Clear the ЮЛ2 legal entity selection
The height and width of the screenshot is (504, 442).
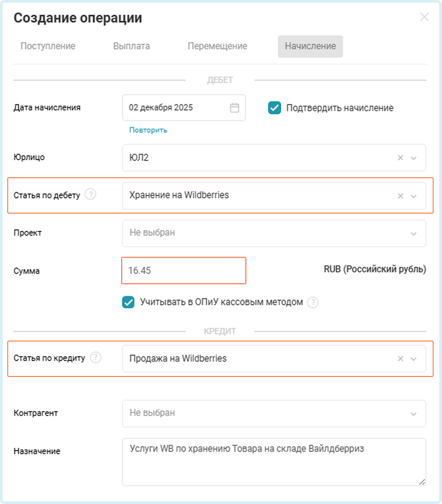[x=400, y=158]
